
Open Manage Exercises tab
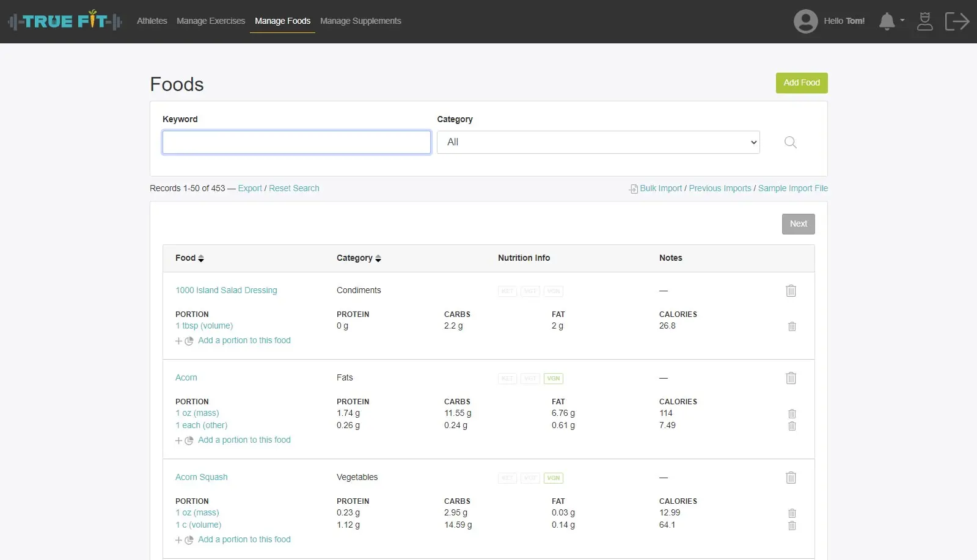[211, 21]
